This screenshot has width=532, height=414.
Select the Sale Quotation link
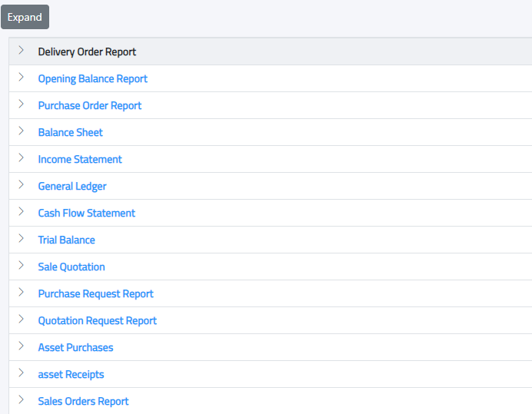click(71, 267)
